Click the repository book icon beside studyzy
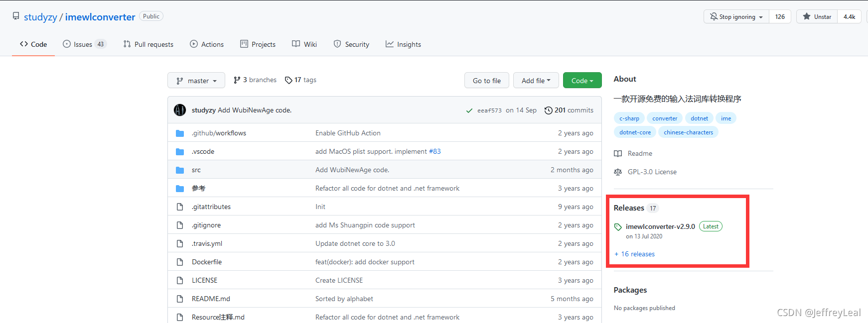The image size is (868, 323). [x=16, y=16]
